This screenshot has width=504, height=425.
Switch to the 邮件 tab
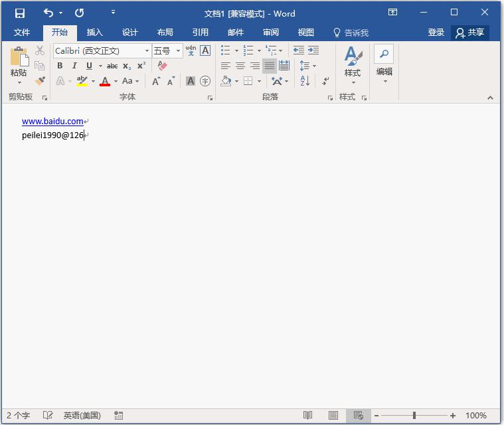(x=236, y=33)
